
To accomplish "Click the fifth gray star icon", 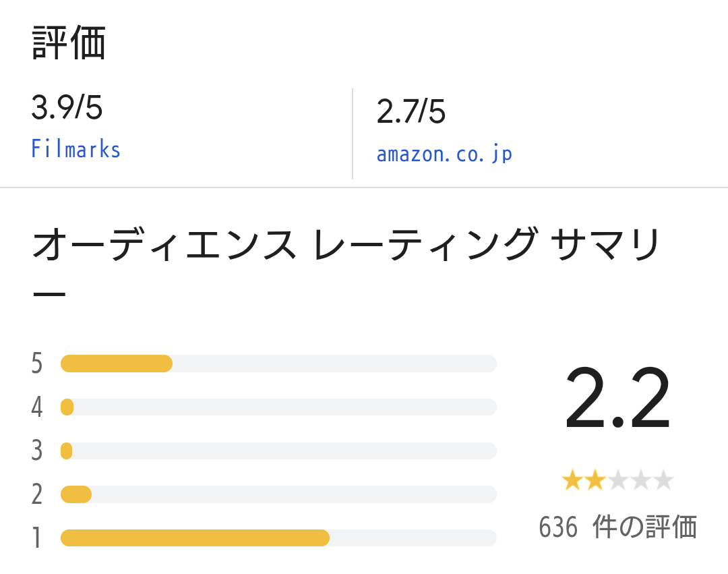I will click(663, 480).
